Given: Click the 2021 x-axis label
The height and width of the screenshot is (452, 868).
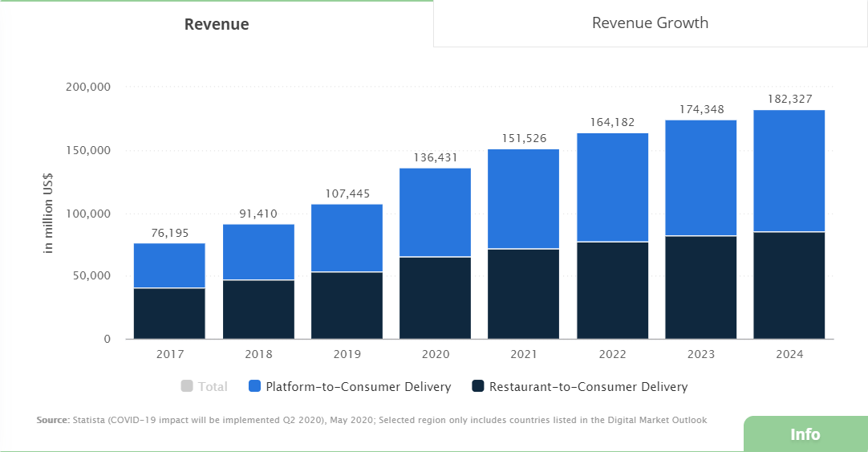Looking at the screenshot, I should (x=524, y=354).
